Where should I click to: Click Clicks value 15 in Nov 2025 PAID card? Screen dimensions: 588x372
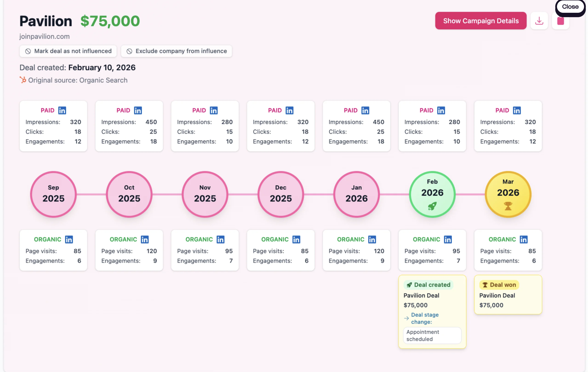(x=229, y=132)
